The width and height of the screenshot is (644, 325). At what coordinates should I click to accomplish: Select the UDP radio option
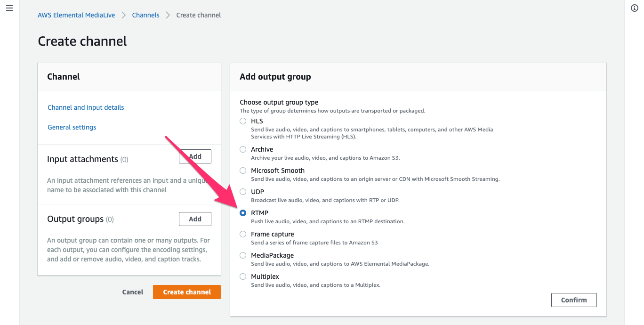[x=243, y=192]
